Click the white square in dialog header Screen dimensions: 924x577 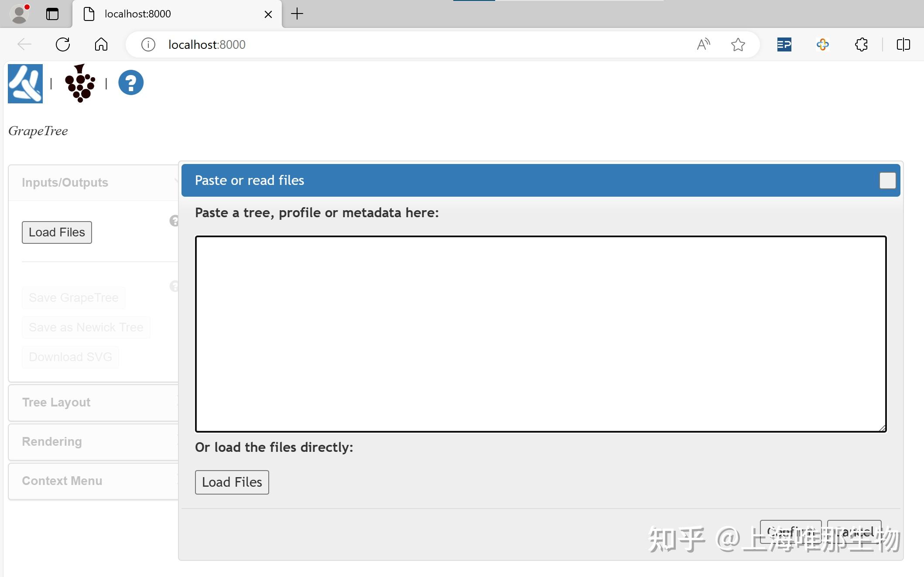pos(887,181)
